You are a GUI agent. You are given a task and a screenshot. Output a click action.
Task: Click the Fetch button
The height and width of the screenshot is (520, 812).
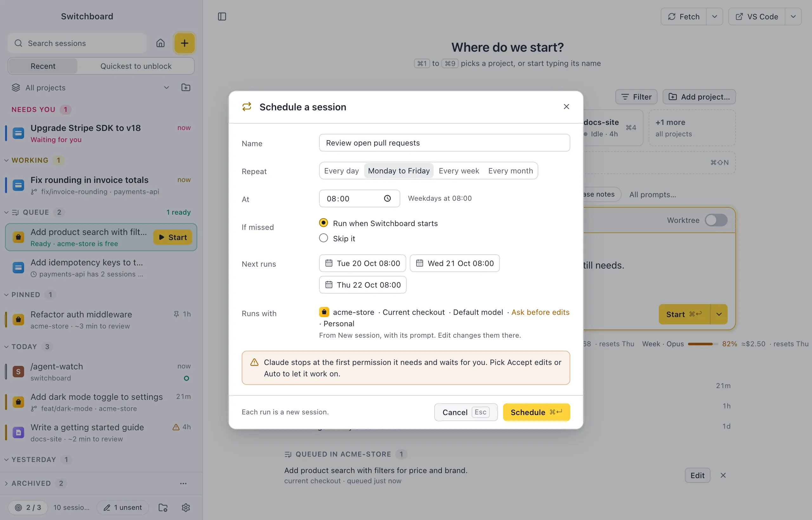684,16
